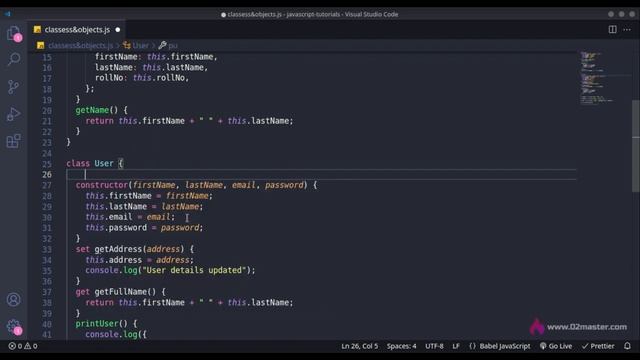The image size is (640, 360).
Task: Click the 'return' keyword on line 38
Action: click(99, 302)
